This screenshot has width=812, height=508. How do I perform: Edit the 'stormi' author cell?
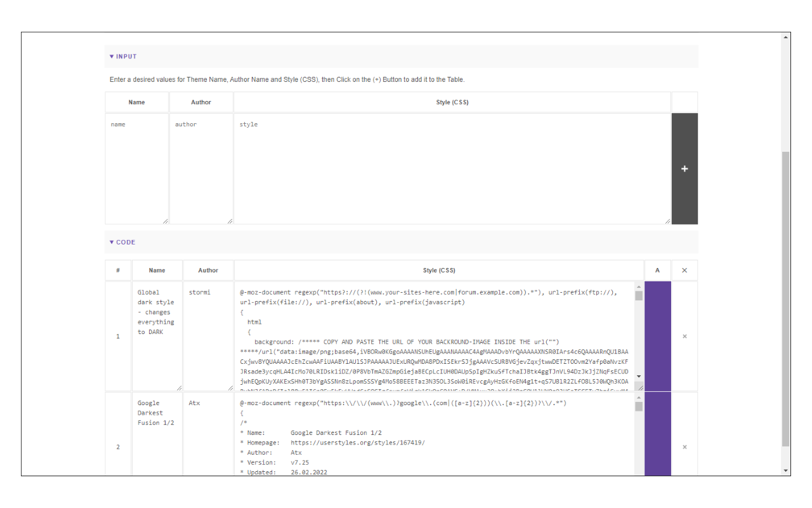click(x=208, y=337)
